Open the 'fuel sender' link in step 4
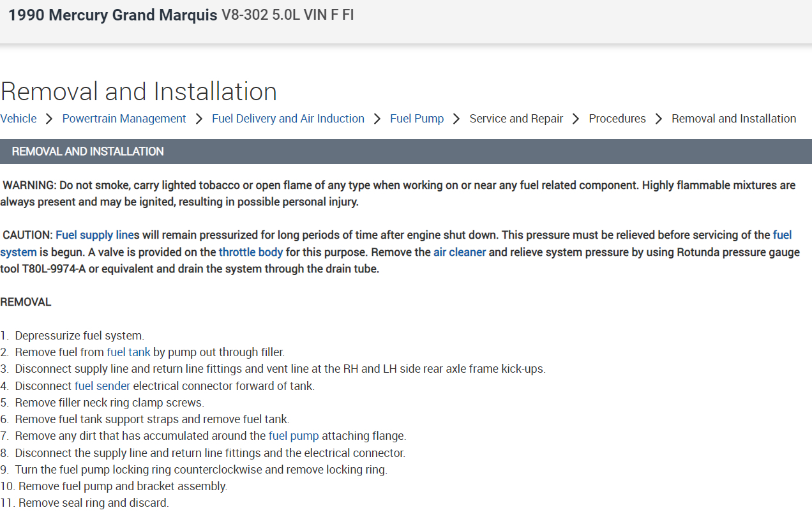Viewport: 812px width, 524px height. coord(102,386)
